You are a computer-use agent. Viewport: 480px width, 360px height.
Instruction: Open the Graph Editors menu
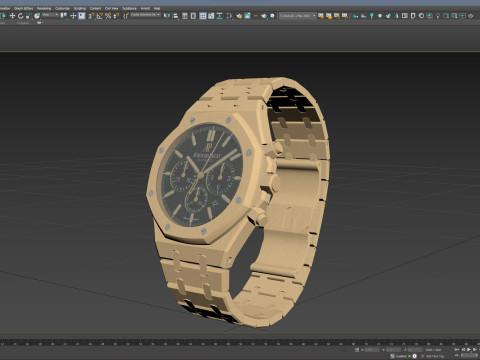(24, 8)
